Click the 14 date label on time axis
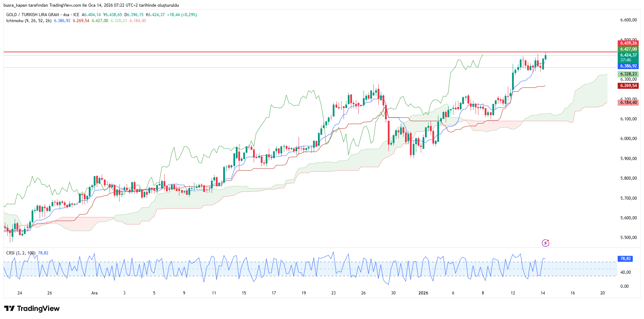The image size is (644, 319). click(x=543, y=293)
